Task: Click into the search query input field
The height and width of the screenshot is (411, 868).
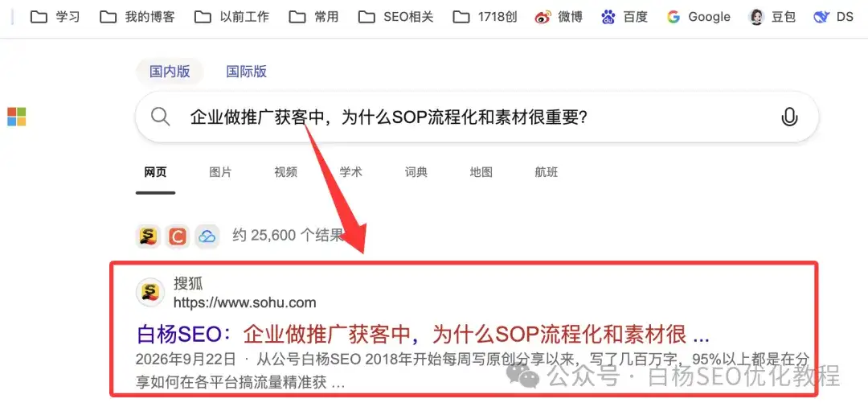Action: tap(476, 117)
